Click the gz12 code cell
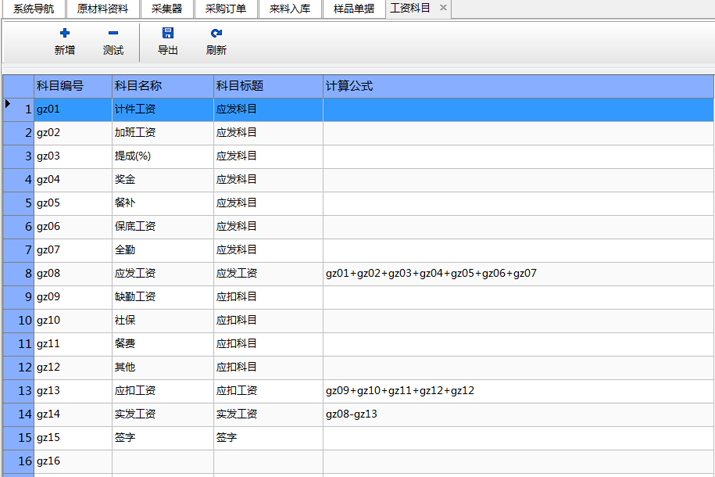Screen dimensions: 715x477 [x=73, y=368]
